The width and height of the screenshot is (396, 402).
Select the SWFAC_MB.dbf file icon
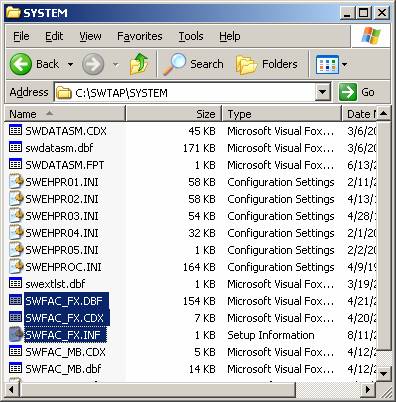click(15, 368)
